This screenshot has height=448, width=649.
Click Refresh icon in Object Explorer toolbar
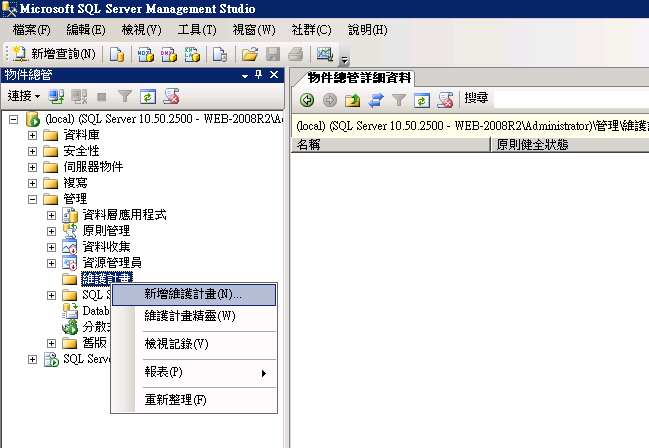click(148, 97)
